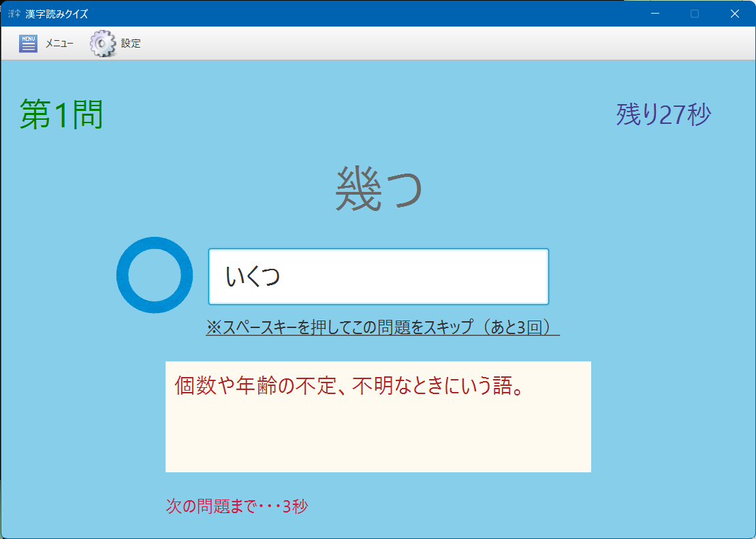The image size is (756, 539).
Task: Close the 漢字読みクイズ window
Action: tap(735, 14)
